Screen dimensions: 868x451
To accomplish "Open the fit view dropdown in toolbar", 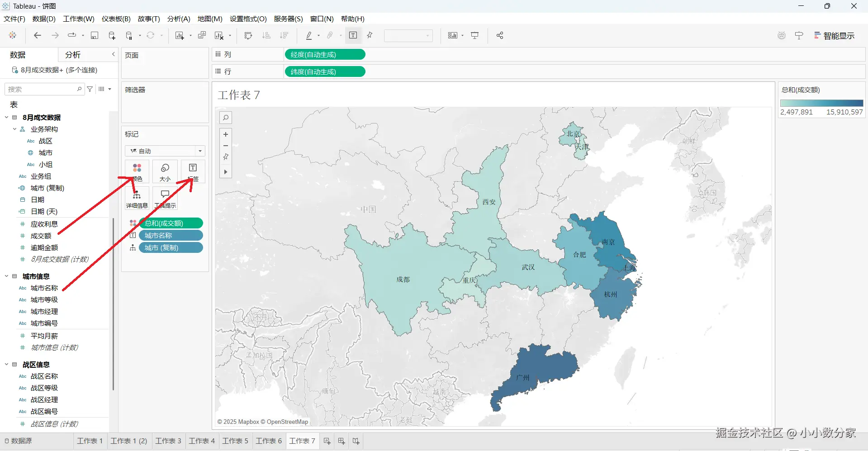I will (x=408, y=35).
